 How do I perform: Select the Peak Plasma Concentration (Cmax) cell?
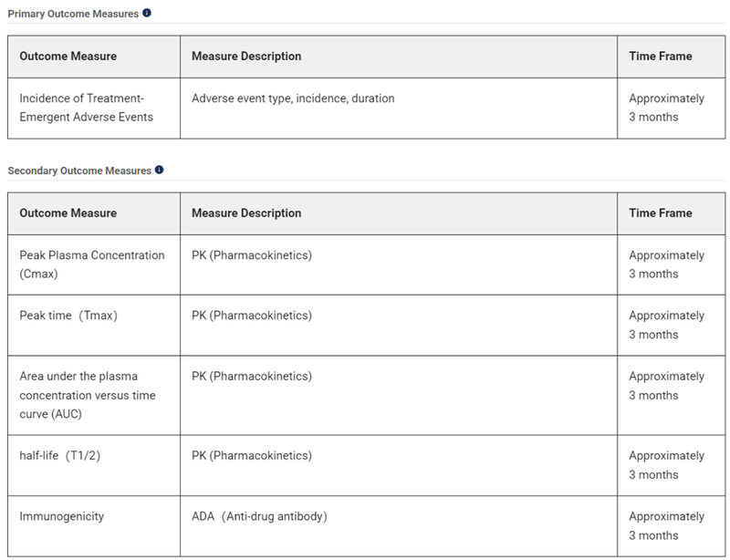(91, 264)
